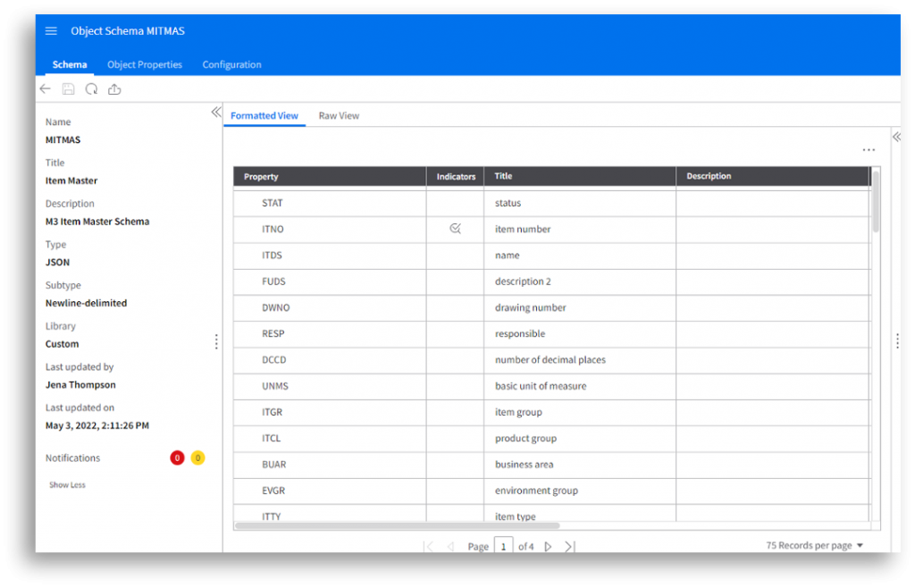Open the red notifications error badge
This screenshot has height=588, width=915.
coord(178,458)
